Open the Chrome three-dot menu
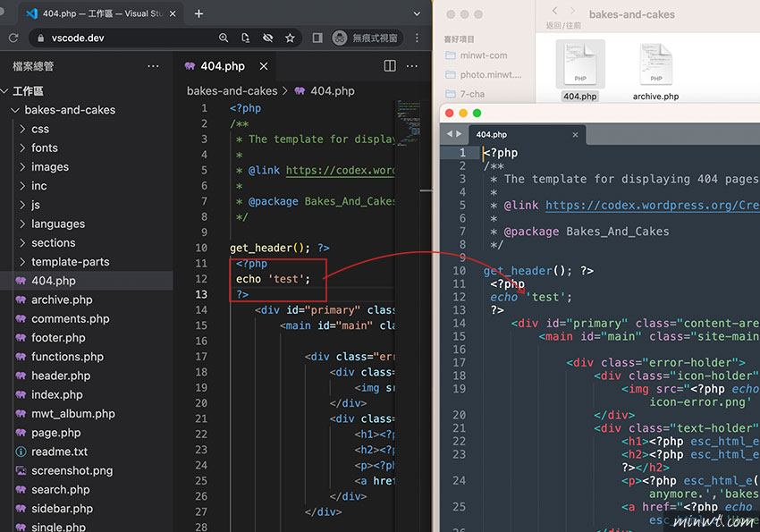The height and width of the screenshot is (532, 760). point(417,38)
